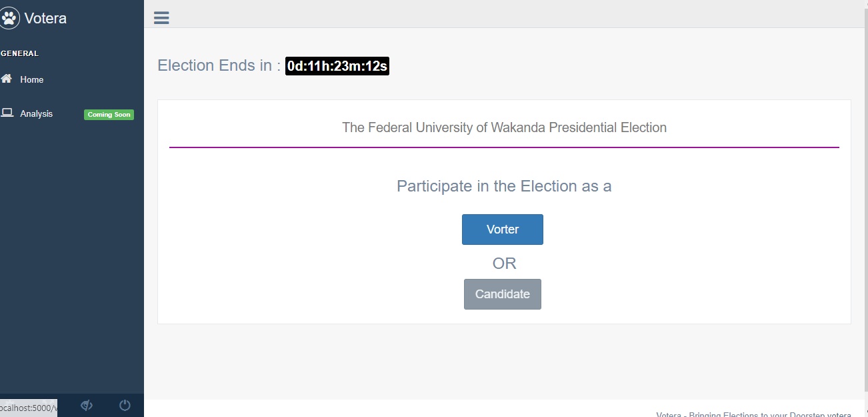Click the Analysis laptop icon
This screenshot has height=417, width=868.
(7, 113)
